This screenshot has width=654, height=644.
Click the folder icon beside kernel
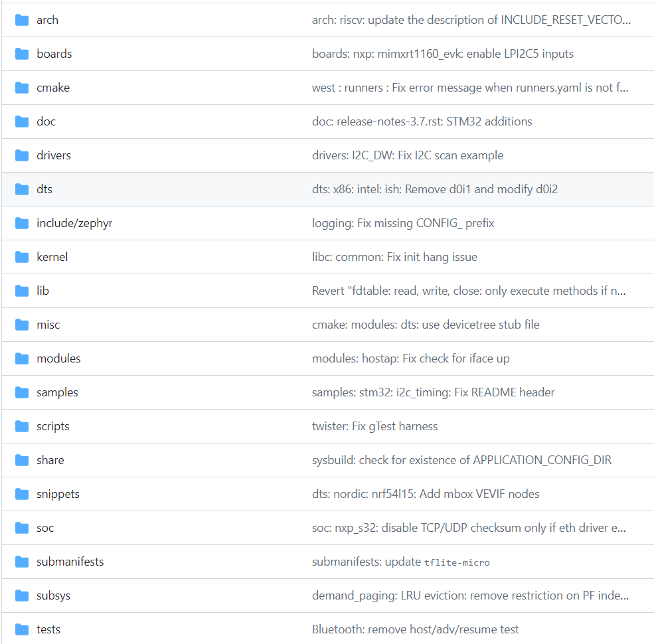coord(22,257)
